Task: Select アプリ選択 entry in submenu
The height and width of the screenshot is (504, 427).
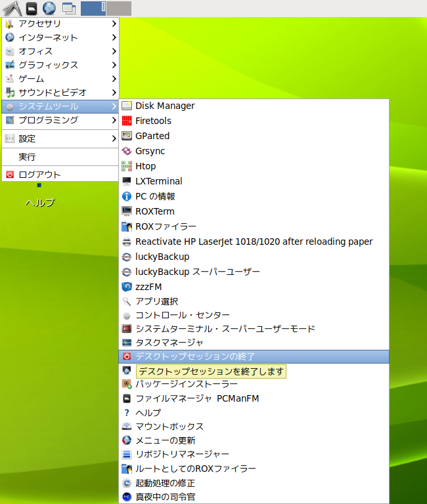Action: [x=254, y=301]
